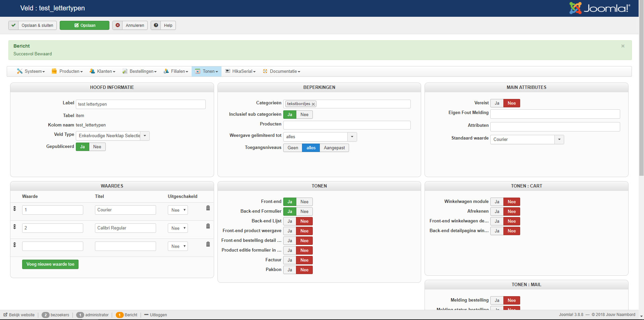Click the HikaSerial menu icon
The height and width of the screenshot is (320, 644).
228,71
